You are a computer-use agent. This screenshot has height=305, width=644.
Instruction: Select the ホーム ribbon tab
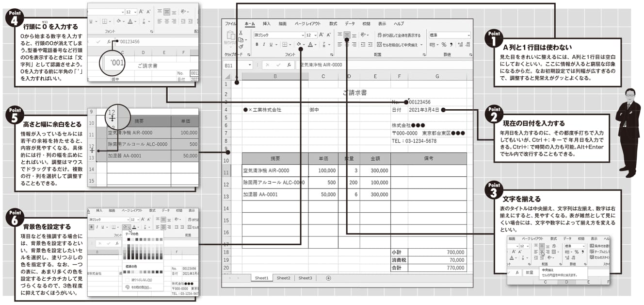(250, 23)
